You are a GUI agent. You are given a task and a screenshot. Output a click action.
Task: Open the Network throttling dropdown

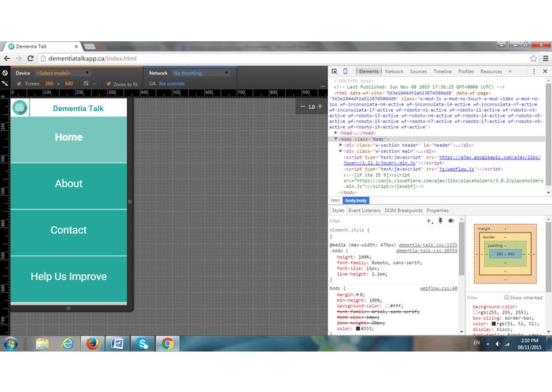point(201,73)
